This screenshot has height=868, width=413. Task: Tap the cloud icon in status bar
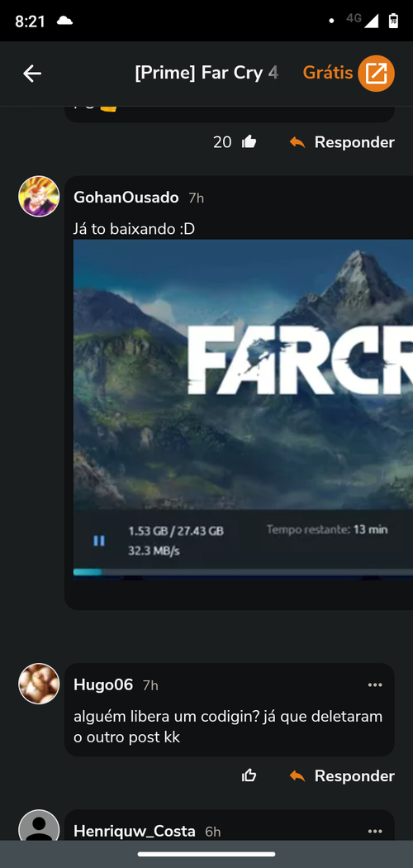click(64, 21)
